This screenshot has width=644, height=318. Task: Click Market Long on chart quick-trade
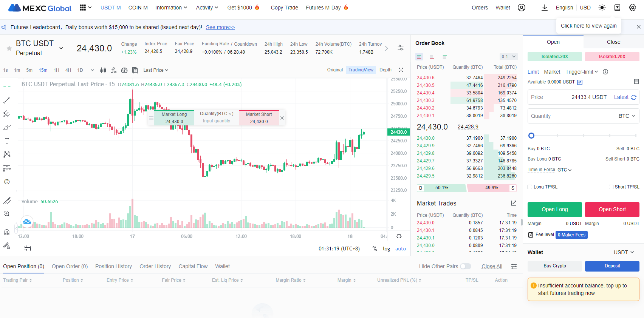tap(174, 117)
